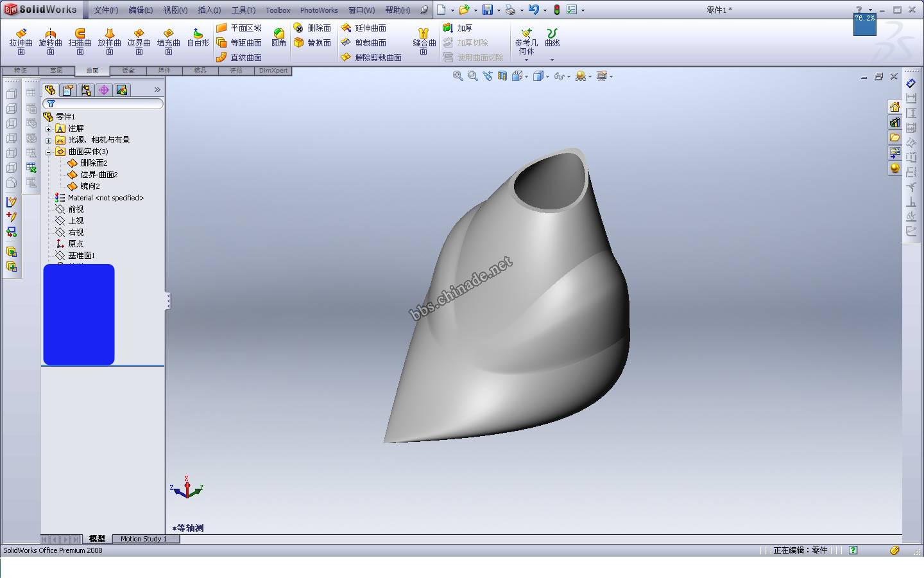Viewport: 924px width, 578px height.
Task: Click 平面区域 (Planar Surface) tool
Action: tap(239, 28)
